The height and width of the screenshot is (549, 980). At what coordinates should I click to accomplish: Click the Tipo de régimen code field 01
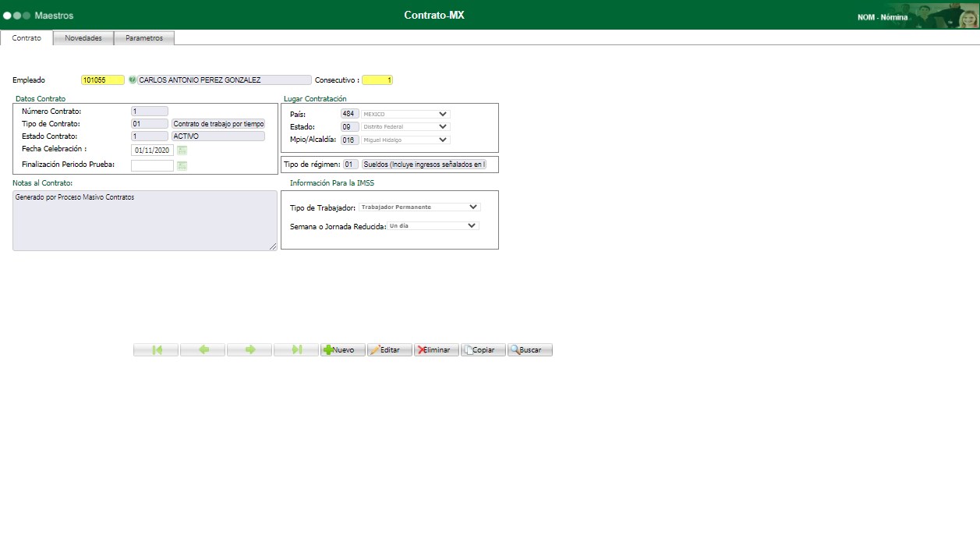tap(351, 165)
